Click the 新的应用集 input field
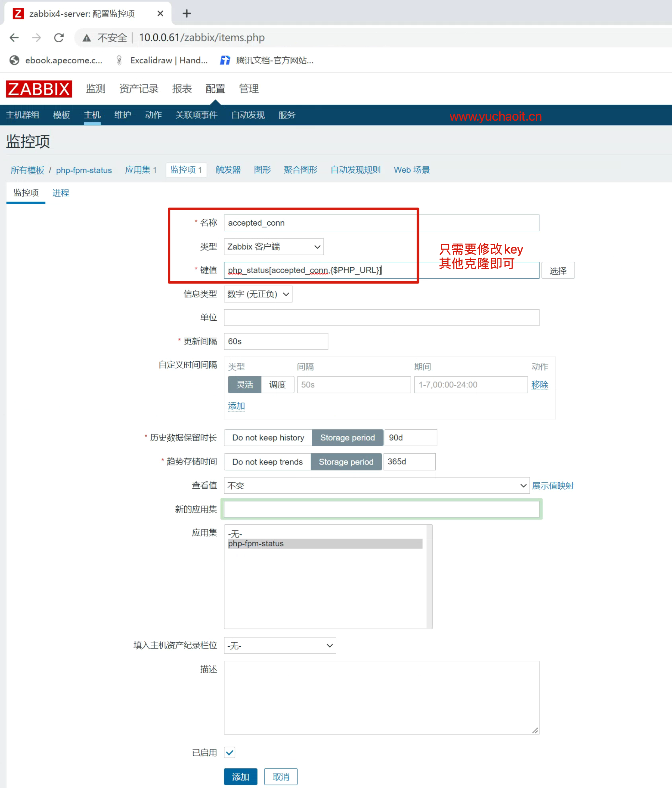Viewport: 672px width, 788px height. click(x=381, y=509)
